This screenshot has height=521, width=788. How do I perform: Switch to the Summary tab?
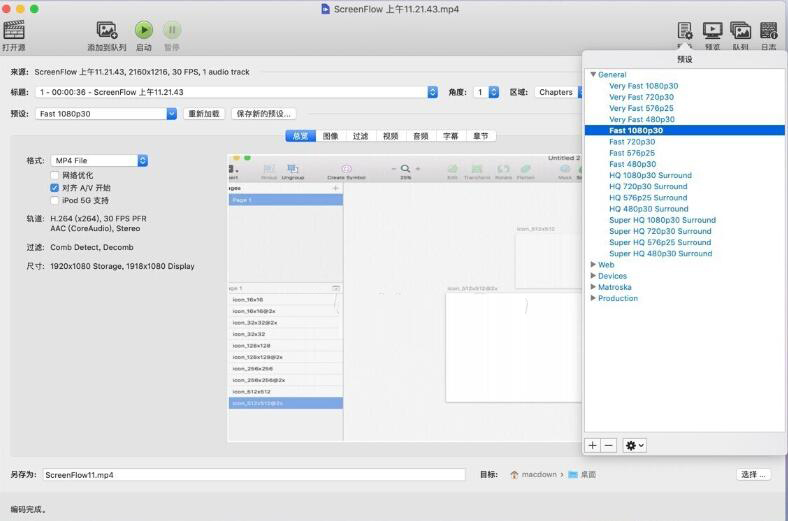301,136
